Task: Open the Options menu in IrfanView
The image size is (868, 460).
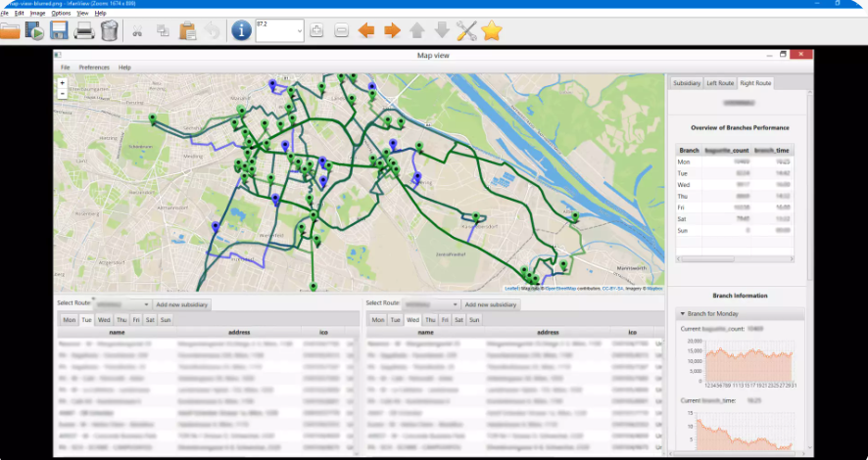Action: pos(61,13)
